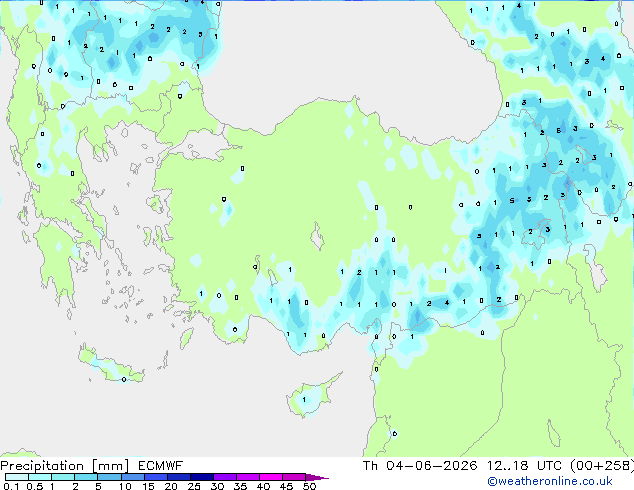Click the '(00+258)' forecast offset text
This screenshot has height=490, width=634.
click(602, 466)
